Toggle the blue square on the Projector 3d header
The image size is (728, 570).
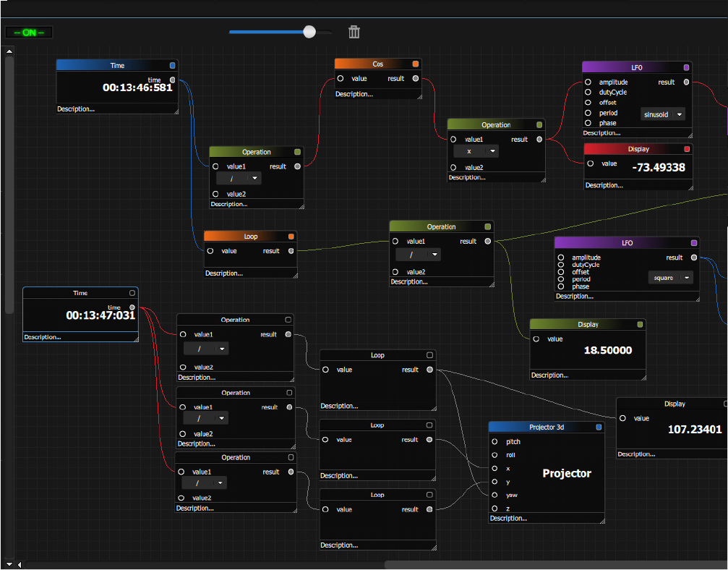(x=599, y=427)
